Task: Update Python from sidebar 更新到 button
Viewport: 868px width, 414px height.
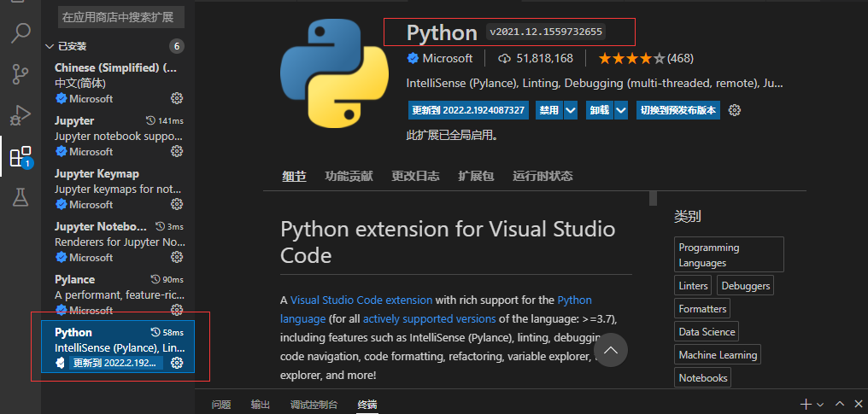Action: pos(116,363)
